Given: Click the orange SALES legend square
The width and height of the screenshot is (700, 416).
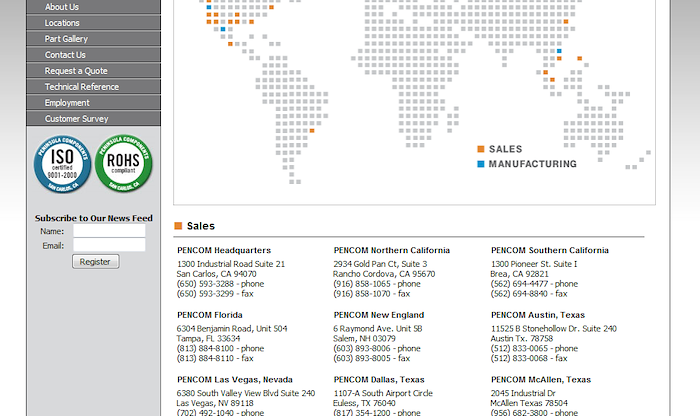Looking at the screenshot, I should point(481,149).
